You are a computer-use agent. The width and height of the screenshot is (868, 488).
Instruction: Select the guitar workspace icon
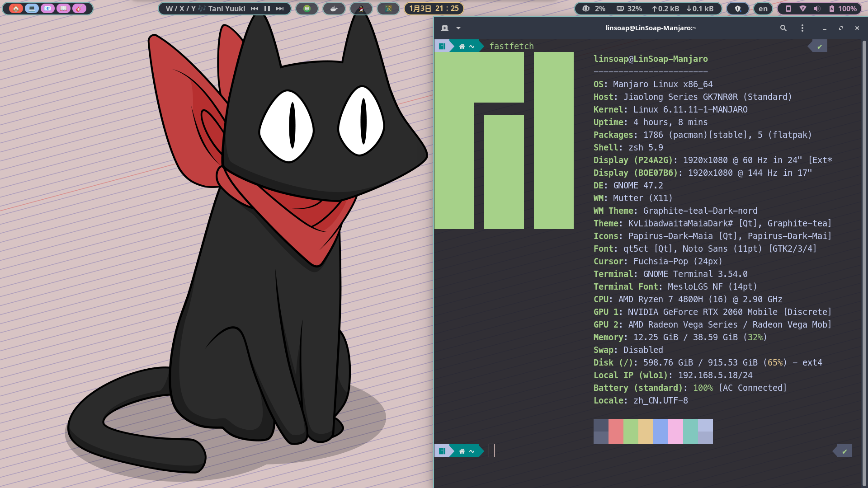79,9
